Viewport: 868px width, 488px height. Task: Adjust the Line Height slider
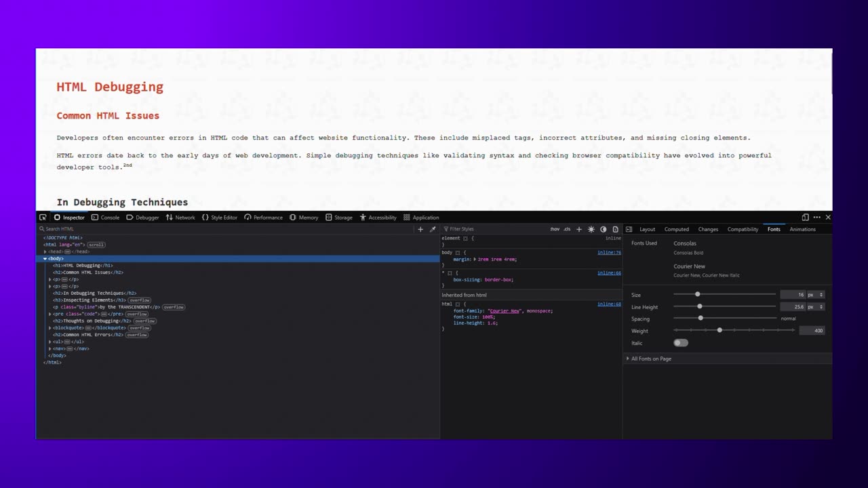tap(724, 306)
